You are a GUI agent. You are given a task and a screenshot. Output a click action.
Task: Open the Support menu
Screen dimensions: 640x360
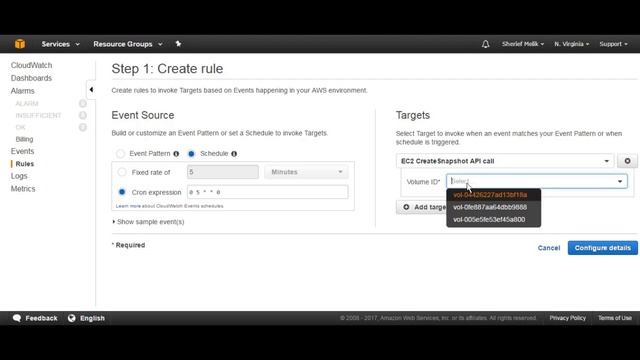click(613, 44)
